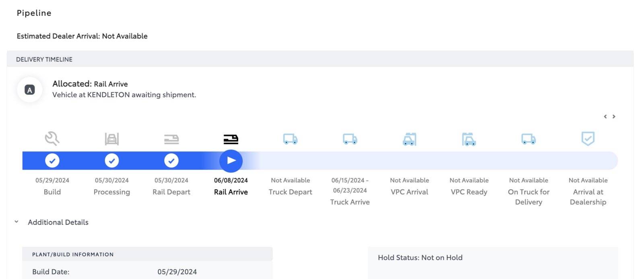Image resolution: width=644 pixels, height=279 pixels.
Task: Click the Additional Details heading
Action: pyautogui.click(x=58, y=222)
